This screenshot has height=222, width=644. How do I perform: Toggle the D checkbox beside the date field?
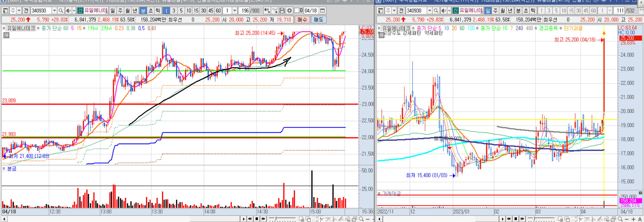click(x=297, y=11)
